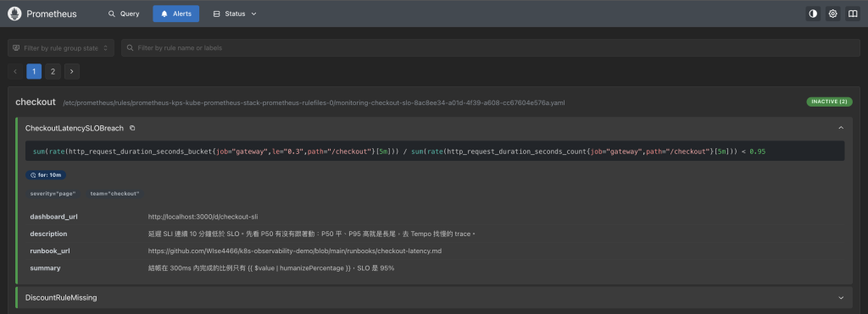Copy the CheckoutLatencySLOBreach rule name

click(x=131, y=128)
